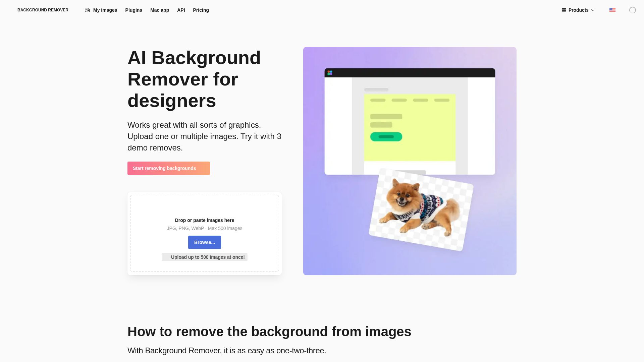
Task: Click the Products grid icon
Action: 564,10
